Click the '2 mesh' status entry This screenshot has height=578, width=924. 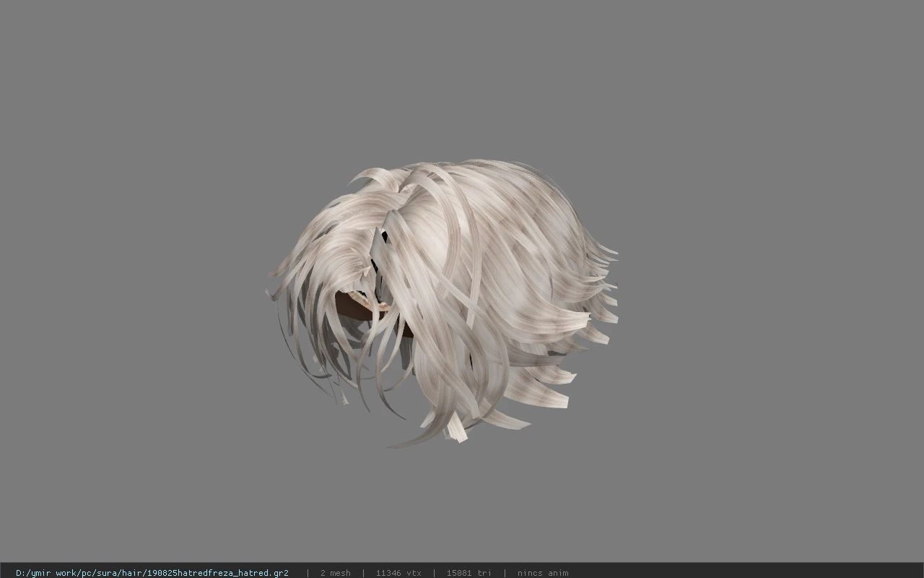pyautogui.click(x=336, y=573)
